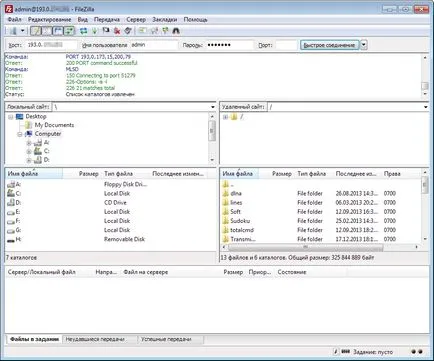Screen dimensions: 434x361
Task: Reconnect to the last server icon
Action: pos(128,31)
